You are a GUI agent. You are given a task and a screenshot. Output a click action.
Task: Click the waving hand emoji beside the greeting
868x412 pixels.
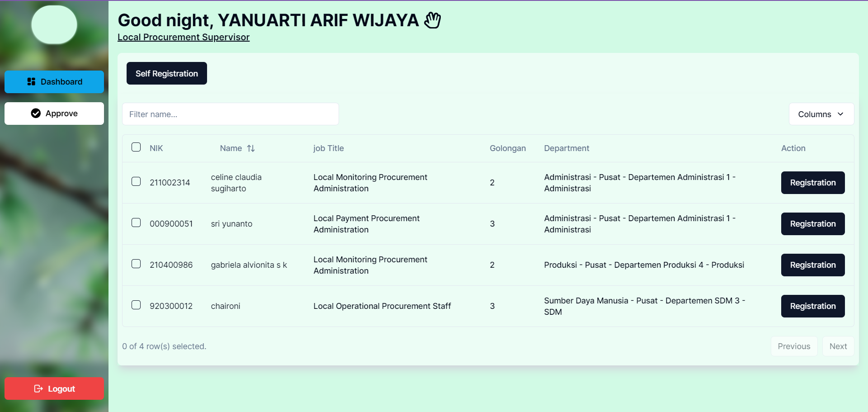click(x=432, y=20)
